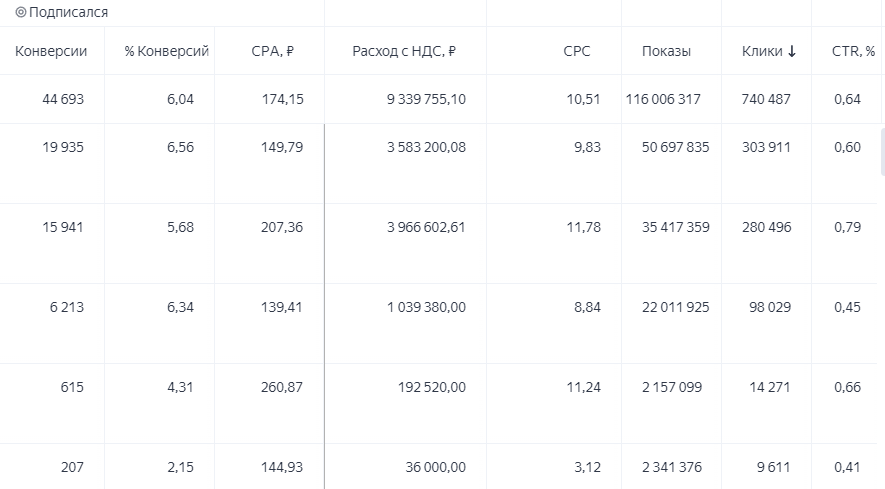Click the spend cell 9 339 755,10

click(426, 99)
